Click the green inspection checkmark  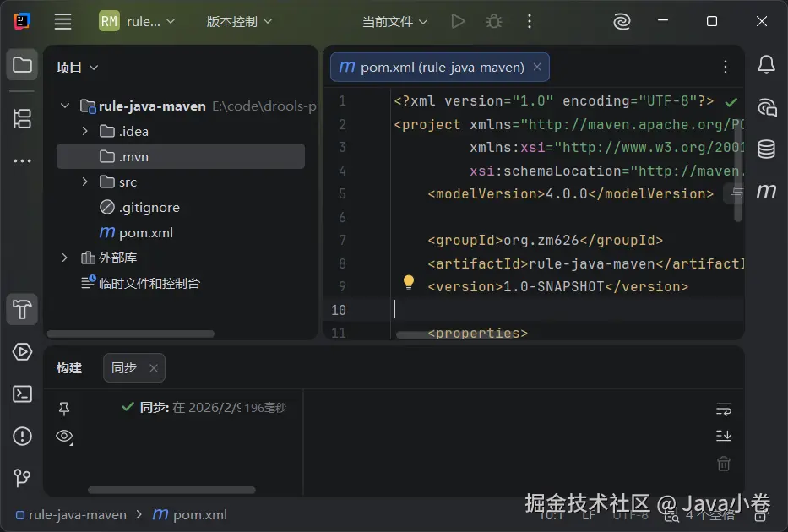point(731,102)
